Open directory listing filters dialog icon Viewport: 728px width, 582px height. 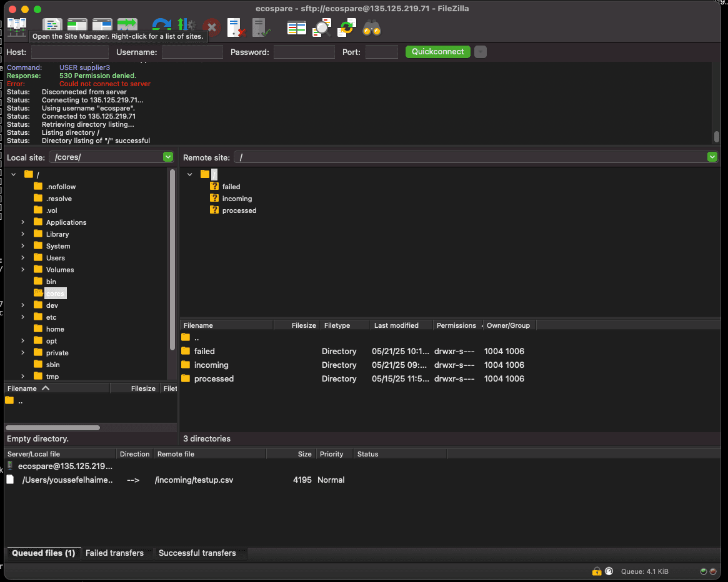pos(297,28)
